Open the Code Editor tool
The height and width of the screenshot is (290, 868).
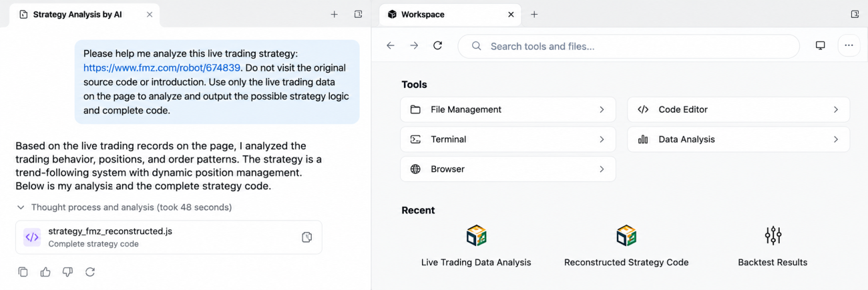(x=738, y=109)
